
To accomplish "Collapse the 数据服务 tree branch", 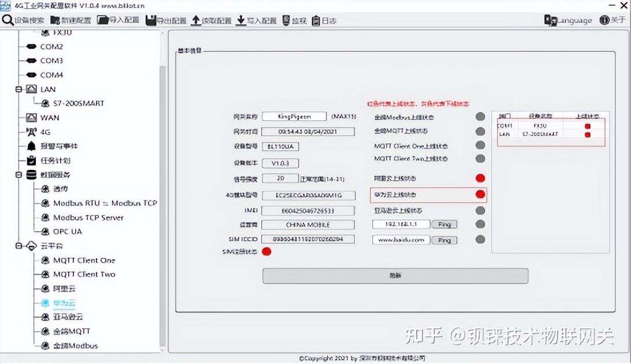I will [18, 174].
